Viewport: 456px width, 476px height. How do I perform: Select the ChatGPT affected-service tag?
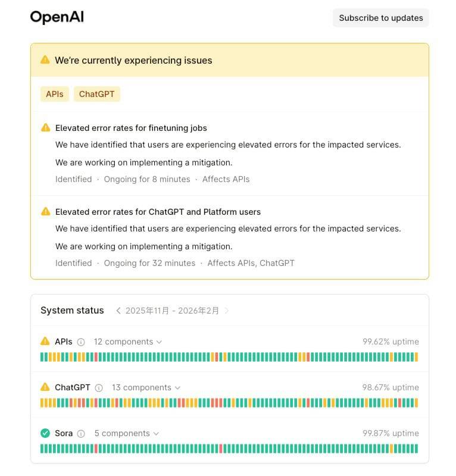click(x=97, y=94)
